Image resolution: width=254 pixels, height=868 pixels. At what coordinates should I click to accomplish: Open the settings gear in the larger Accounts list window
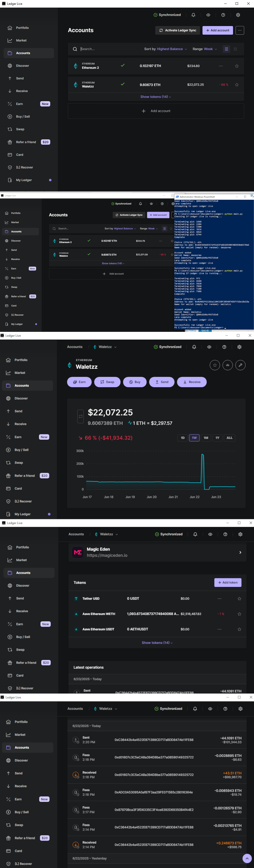238,15
